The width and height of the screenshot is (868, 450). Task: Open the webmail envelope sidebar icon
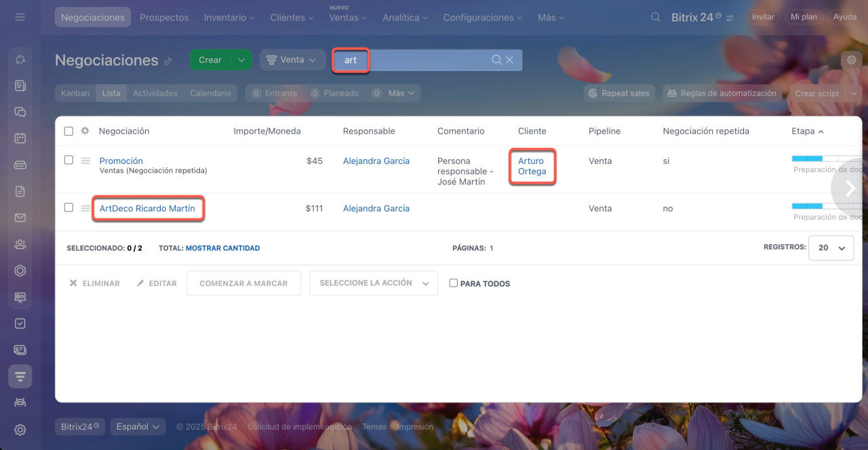coord(20,218)
